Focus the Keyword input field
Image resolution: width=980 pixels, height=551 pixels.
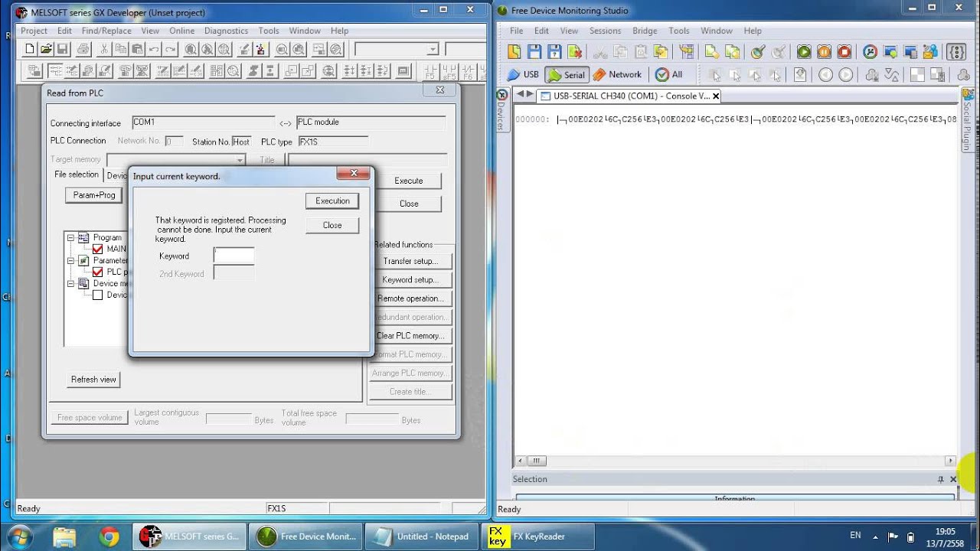pos(234,256)
